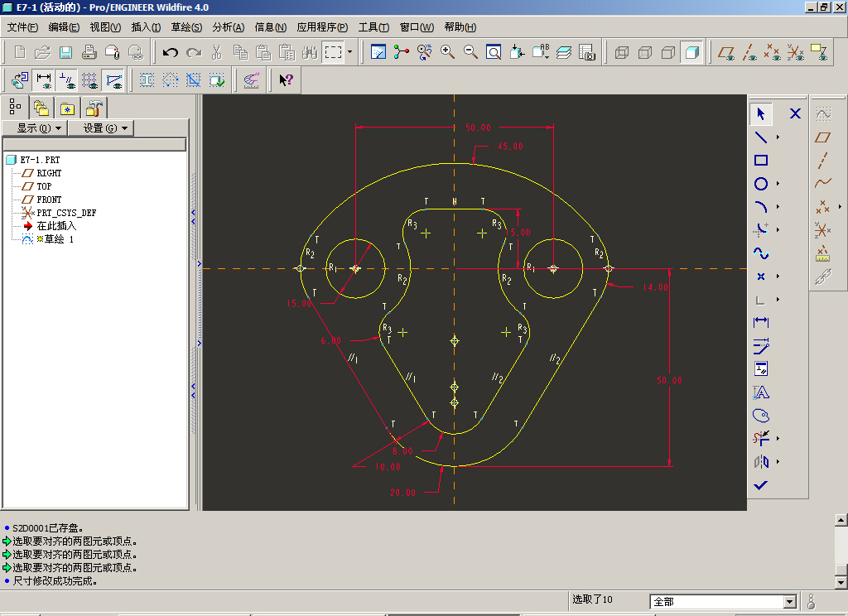Expand the Line tool flyout arrow
Image resolution: width=848 pixels, height=616 pixels.
pos(778,137)
